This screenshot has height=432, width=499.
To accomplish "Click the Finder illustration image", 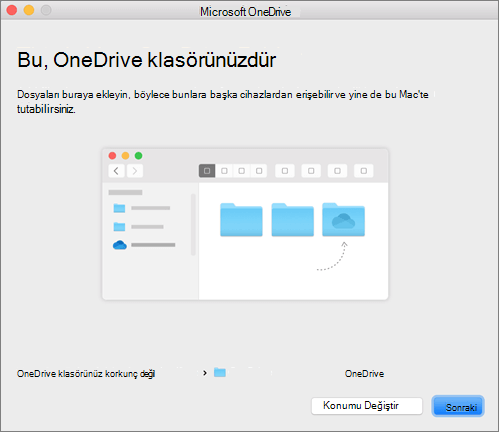I will [245, 224].
